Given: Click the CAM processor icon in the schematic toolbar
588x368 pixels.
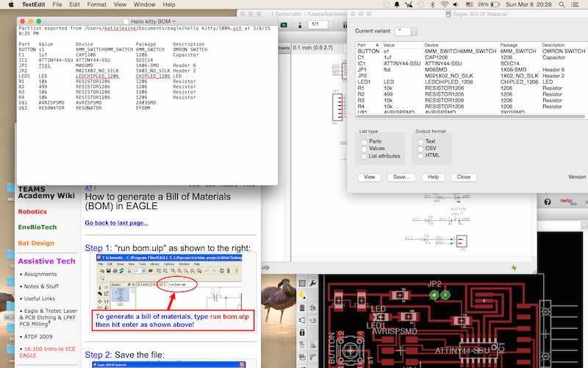Looking at the screenshot, I should tap(284, 25).
